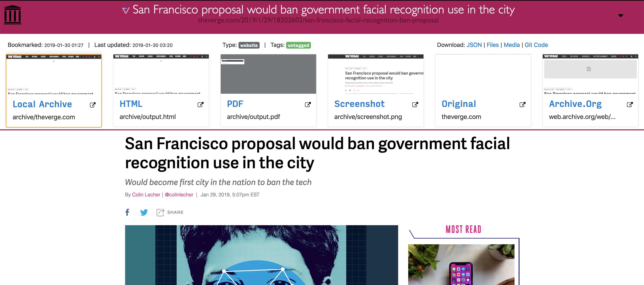Toggle Facebook share button
The width and height of the screenshot is (644, 285).
128,212
